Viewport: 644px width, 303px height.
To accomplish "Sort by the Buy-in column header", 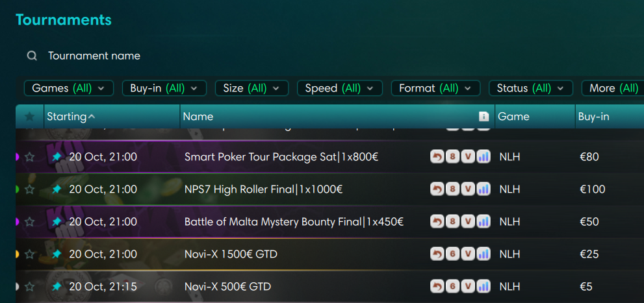I will (x=593, y=117).
